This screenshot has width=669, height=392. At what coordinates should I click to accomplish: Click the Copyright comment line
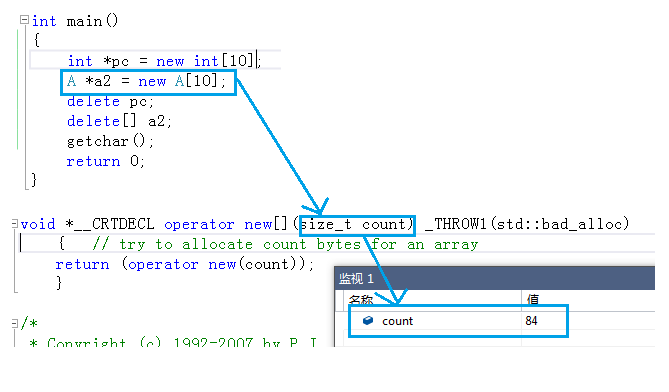click(x=173, y=343)
